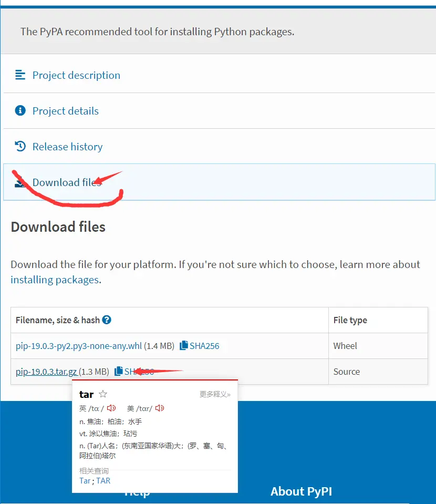Select the Download files tab
Image resolution: width=436 pixels, height=504 pixels.
(x=219, y=182)
